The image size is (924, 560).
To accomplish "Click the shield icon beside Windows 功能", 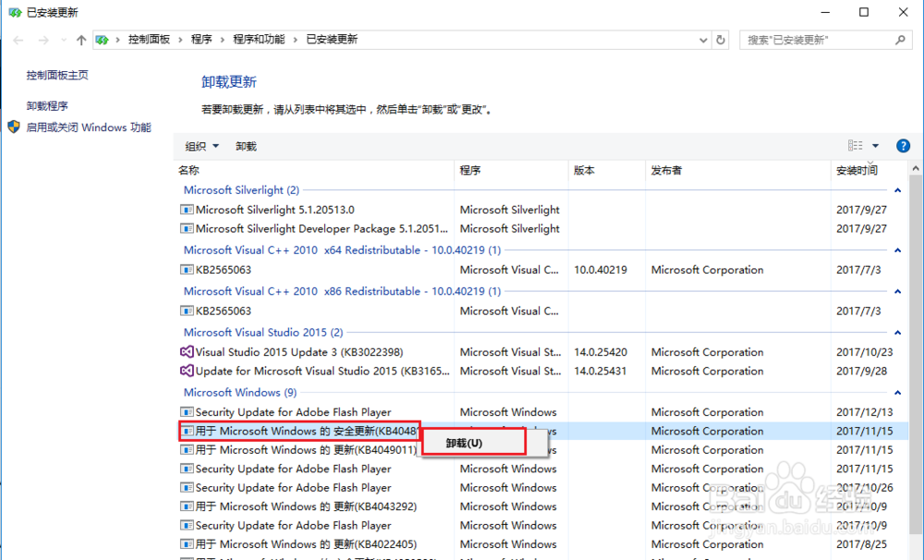I will pyautogui.click(x=14, y=127).
